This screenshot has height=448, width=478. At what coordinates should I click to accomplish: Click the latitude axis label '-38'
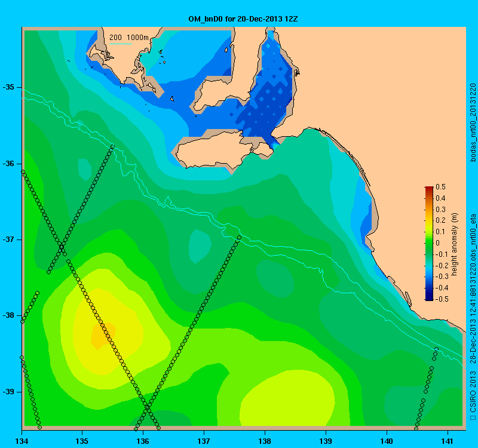click(x=8, y=315)
